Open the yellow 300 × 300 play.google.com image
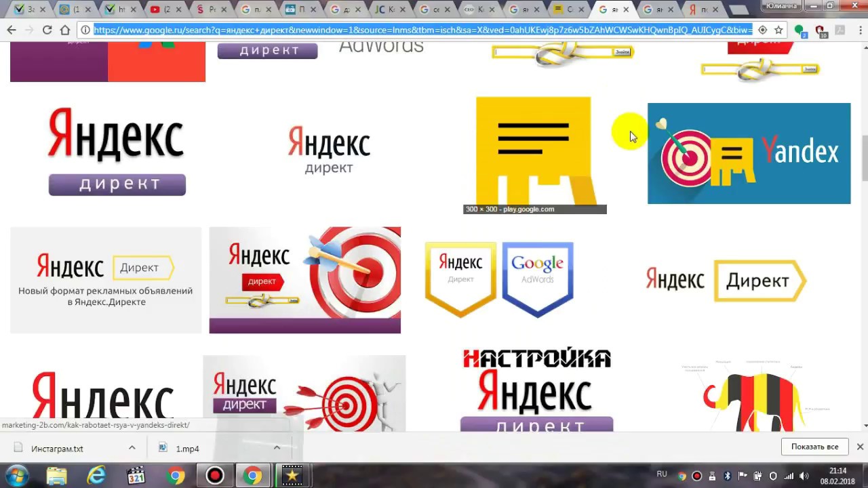868x488 pixels. (x=534, y=155)
